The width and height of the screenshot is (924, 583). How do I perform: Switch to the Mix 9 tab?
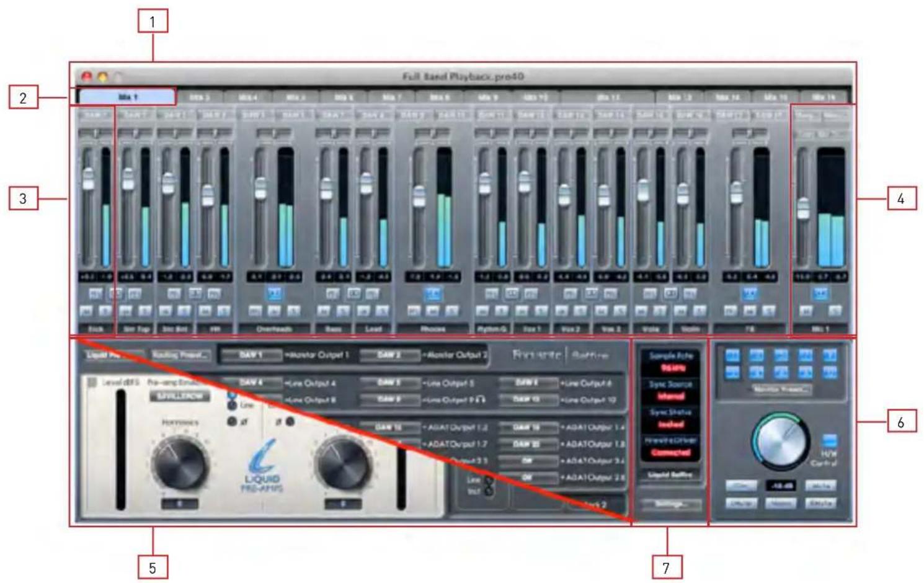488,97
